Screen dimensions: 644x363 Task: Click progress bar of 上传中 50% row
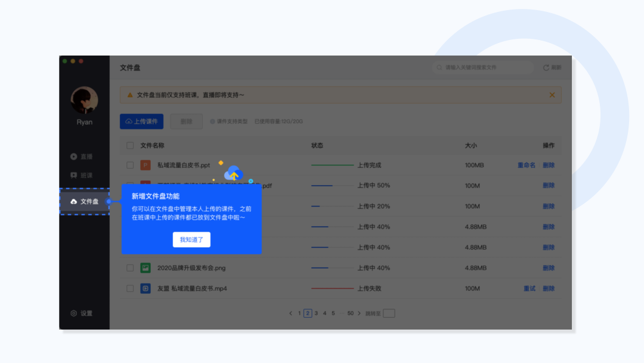click(332, 186)
